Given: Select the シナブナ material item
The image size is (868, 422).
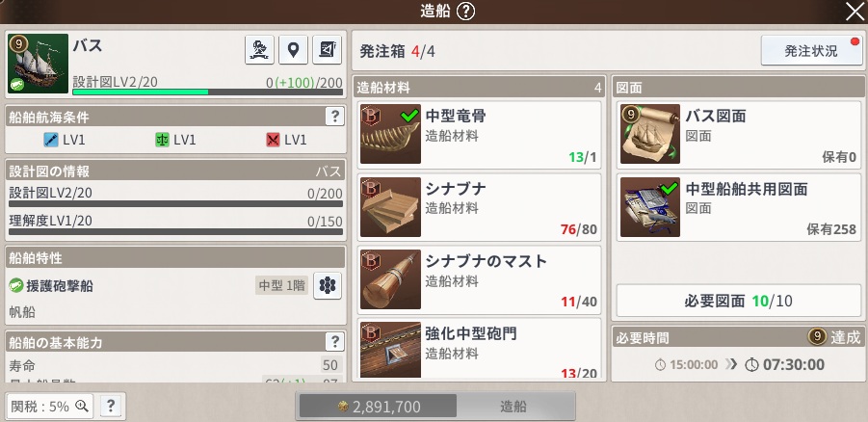Looking at the screenshot, I should pos(479,206).
